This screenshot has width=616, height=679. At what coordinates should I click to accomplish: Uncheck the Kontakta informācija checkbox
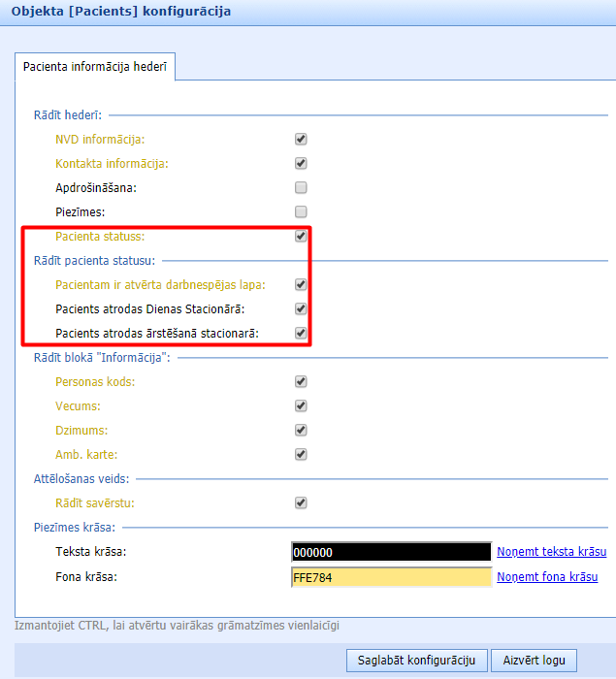pyautogui.click(x=301, y=164)
